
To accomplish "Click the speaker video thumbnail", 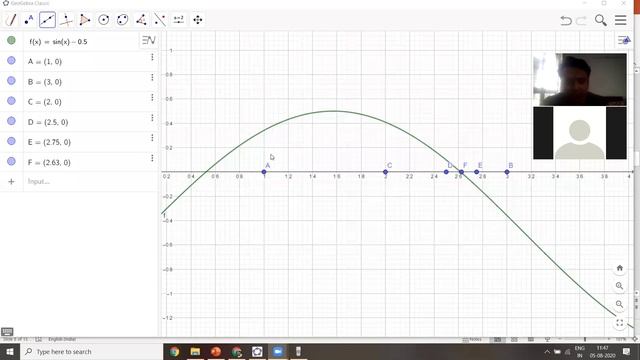I will click(x=580, y=80).
